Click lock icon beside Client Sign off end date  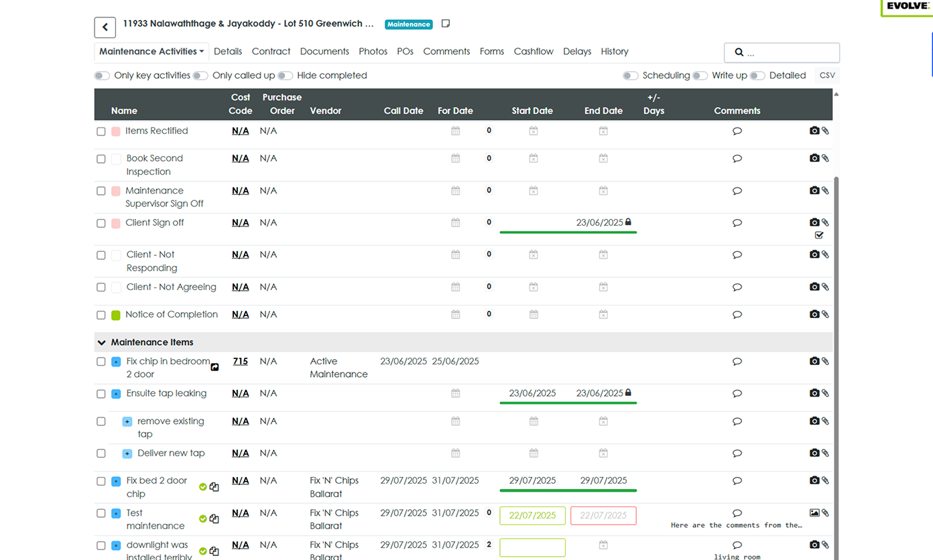coord(628,222)
